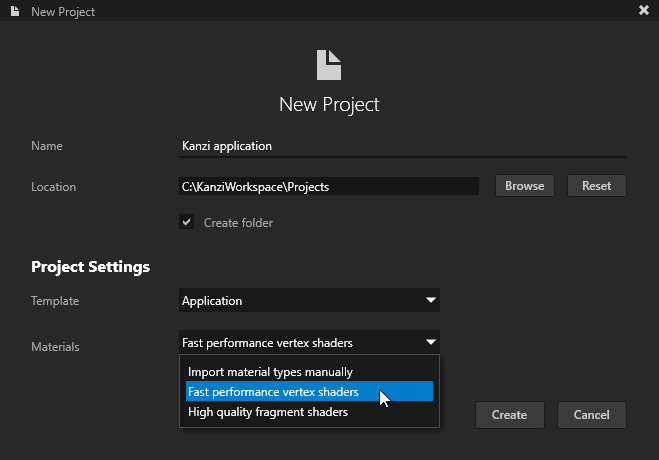Screen dimensions: 659x460
Task: Click the Create folder label text
Action: click(238, 223)
